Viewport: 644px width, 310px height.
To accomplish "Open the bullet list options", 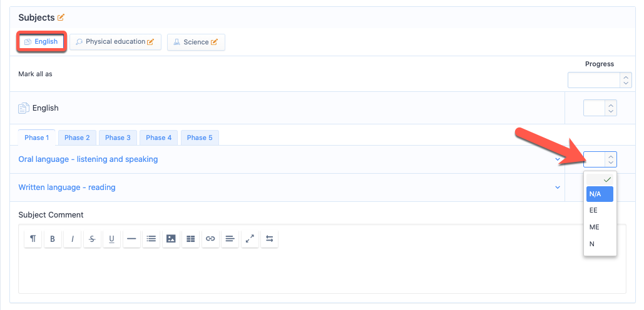I will tap(151, 239).
